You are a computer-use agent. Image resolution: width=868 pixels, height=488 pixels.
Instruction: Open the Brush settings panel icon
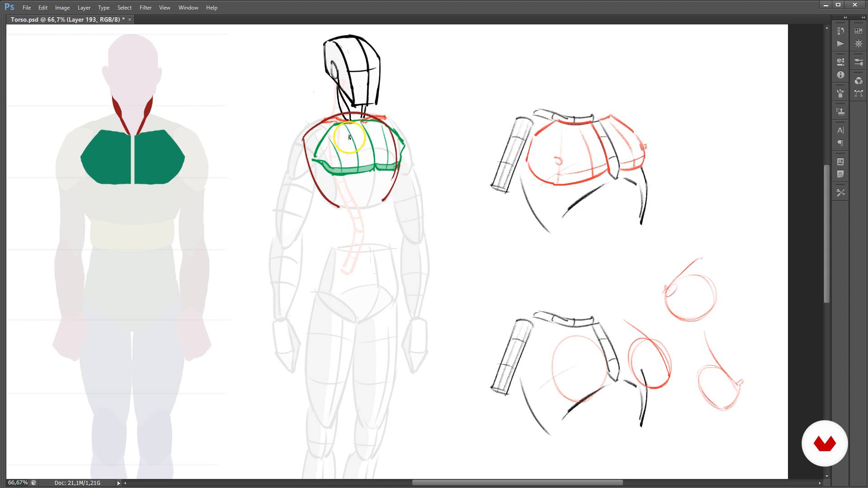[858, 62]
